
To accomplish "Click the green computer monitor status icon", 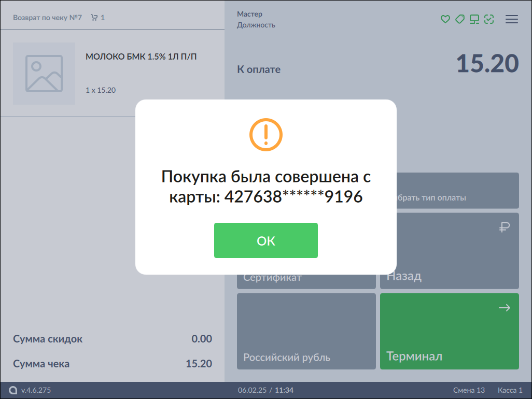I will (474, 19).
